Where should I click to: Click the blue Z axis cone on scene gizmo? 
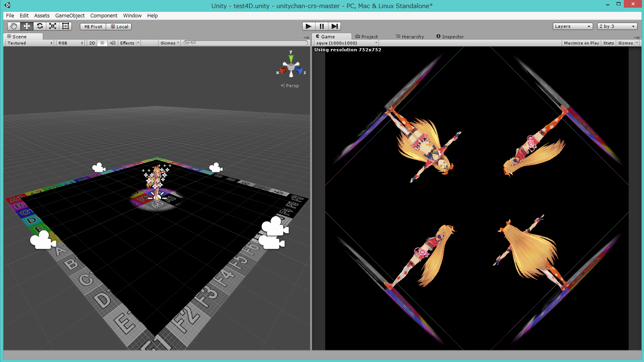coord(299,71)
